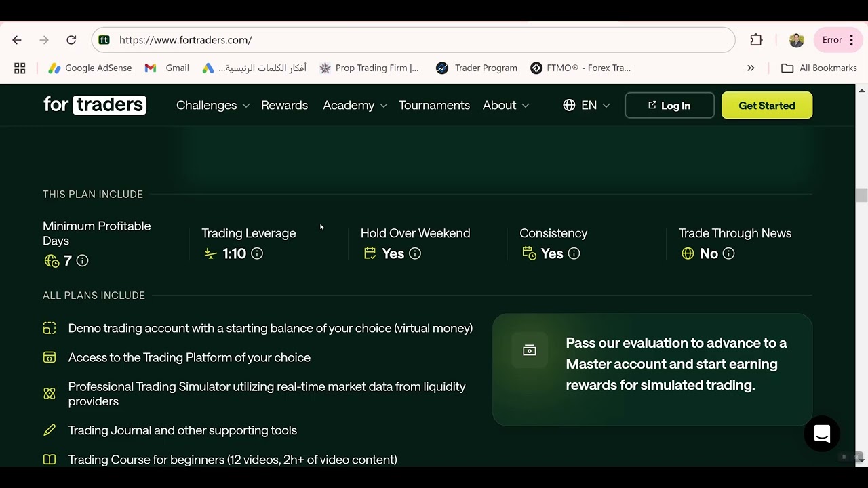The width and height of the screenshot is (868, 488).
Task: Click the scrollbar up arrow
Action: tap(862, 90)
